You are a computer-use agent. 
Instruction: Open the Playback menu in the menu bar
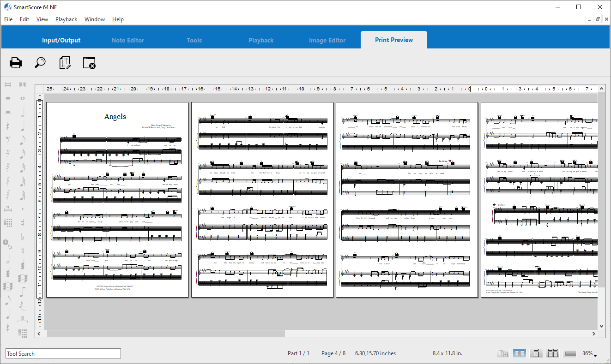(x=67, y=19)
